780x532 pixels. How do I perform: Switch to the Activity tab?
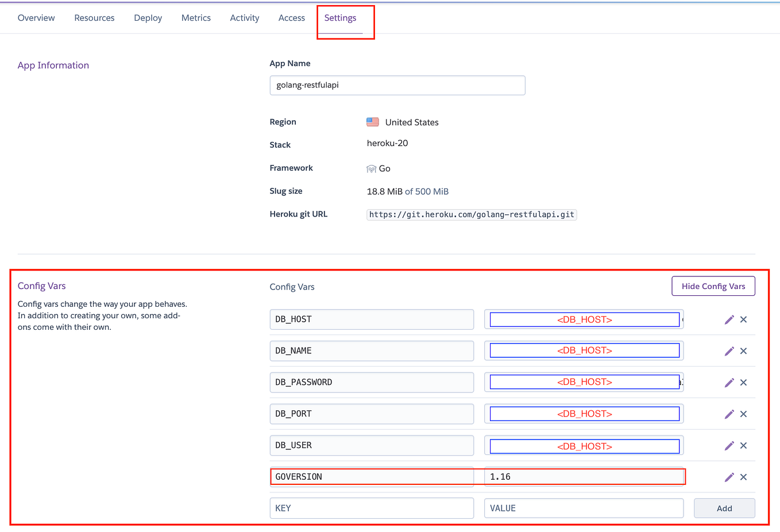[x=244, y=18]
